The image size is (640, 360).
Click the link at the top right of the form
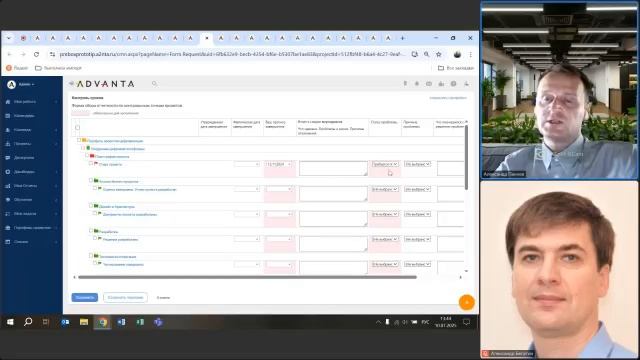point(448,98)
